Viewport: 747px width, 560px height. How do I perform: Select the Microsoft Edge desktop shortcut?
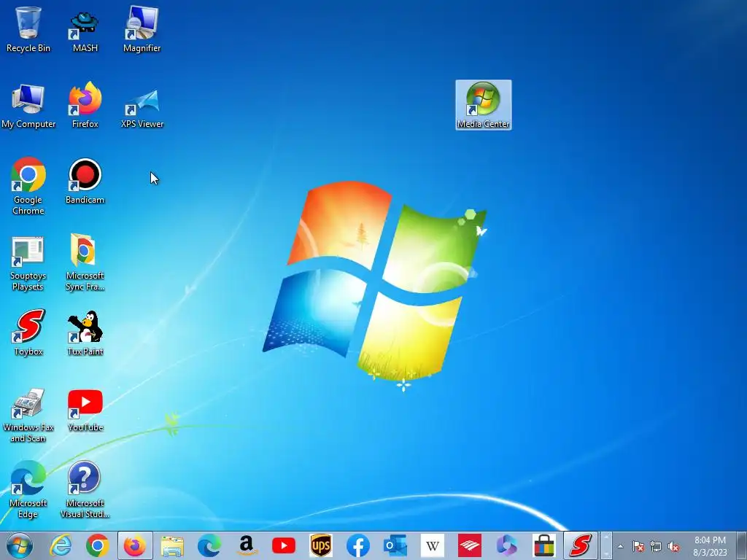tap(28, 489)
